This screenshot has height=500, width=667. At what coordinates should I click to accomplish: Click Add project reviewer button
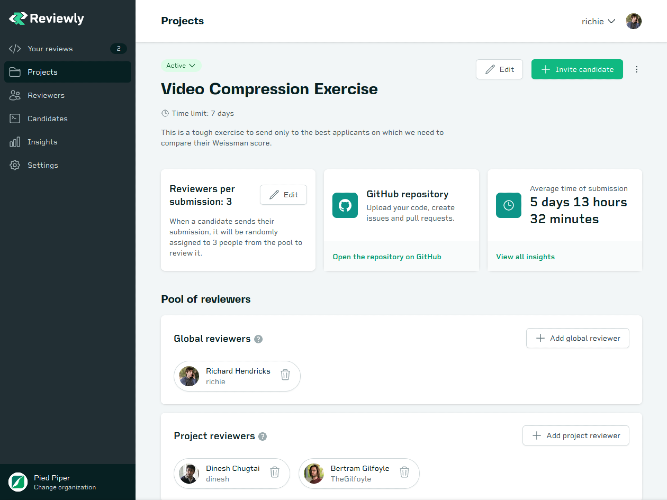pos(576,436)
